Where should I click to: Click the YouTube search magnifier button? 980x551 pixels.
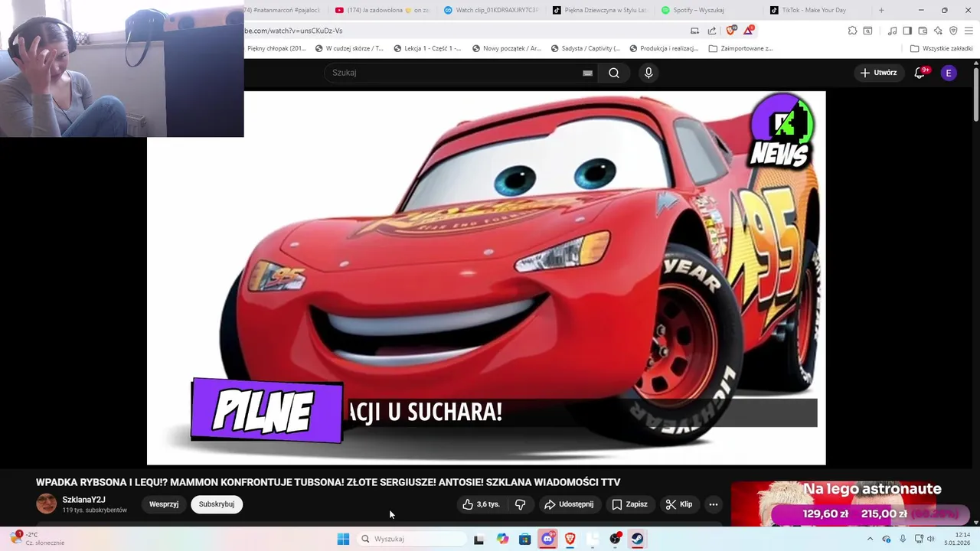coord(614,73)
